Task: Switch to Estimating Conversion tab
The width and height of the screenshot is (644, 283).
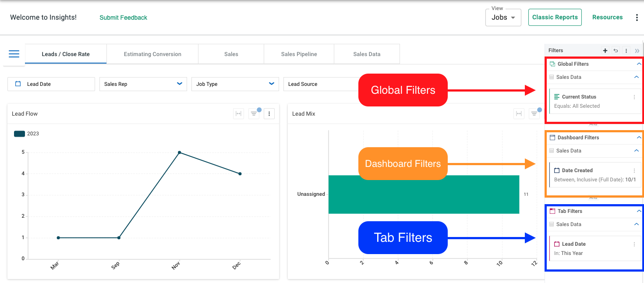Action: tap(152, 54)
